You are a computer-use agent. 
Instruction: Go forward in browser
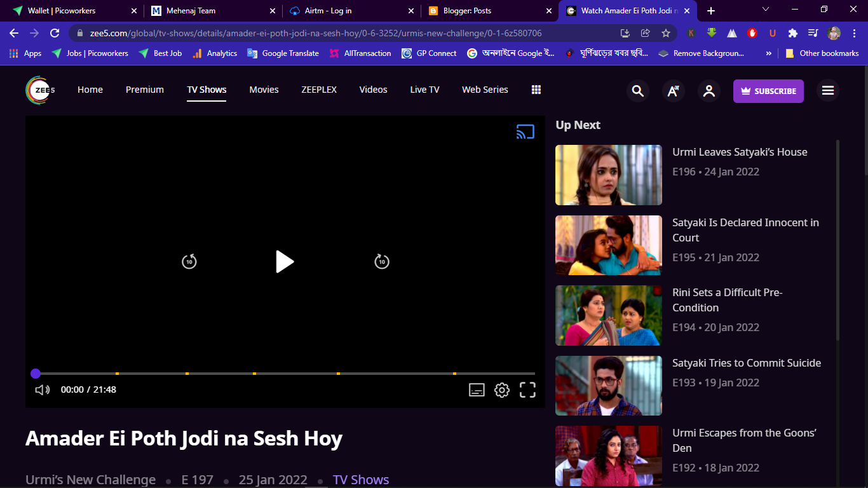pos(34,33)
